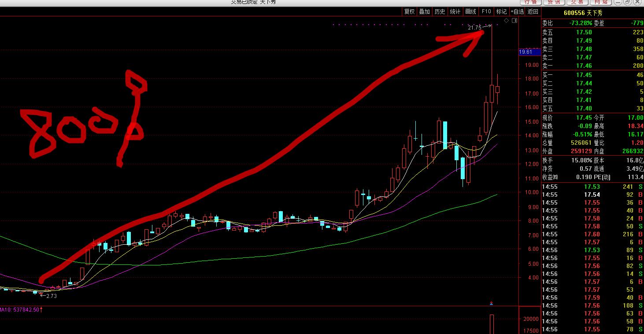The height and width of the screenshot is (334, 644).
Task: Select the 买三 17.42 bid row
Action: (x=592, y=92)
